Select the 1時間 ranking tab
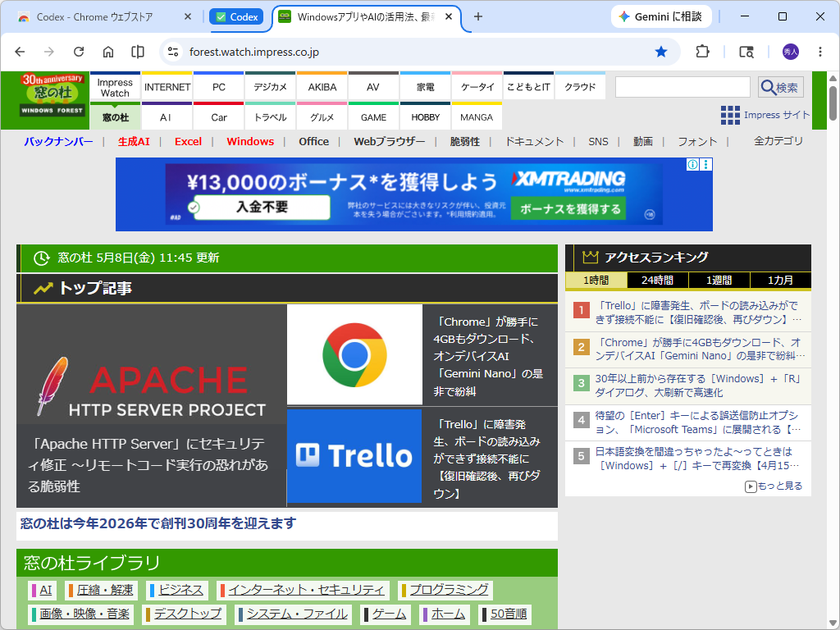The image size is (840, 630). (596, 281)
